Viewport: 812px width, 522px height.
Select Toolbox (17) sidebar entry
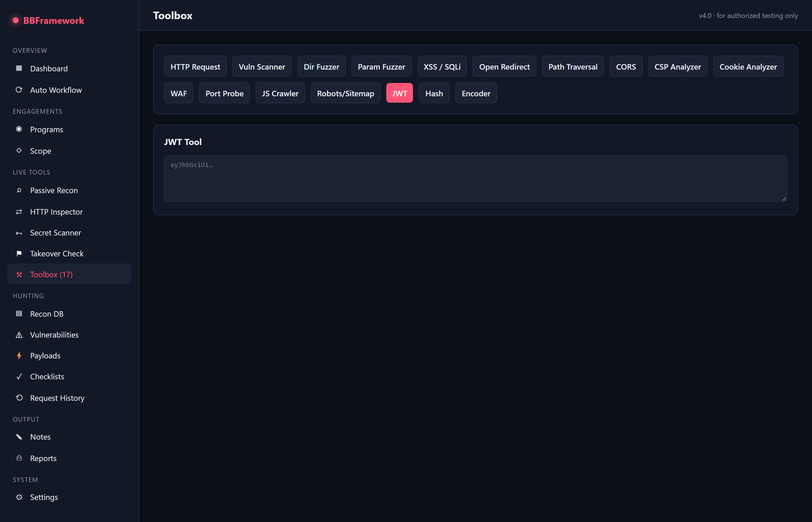coord(69,274)
